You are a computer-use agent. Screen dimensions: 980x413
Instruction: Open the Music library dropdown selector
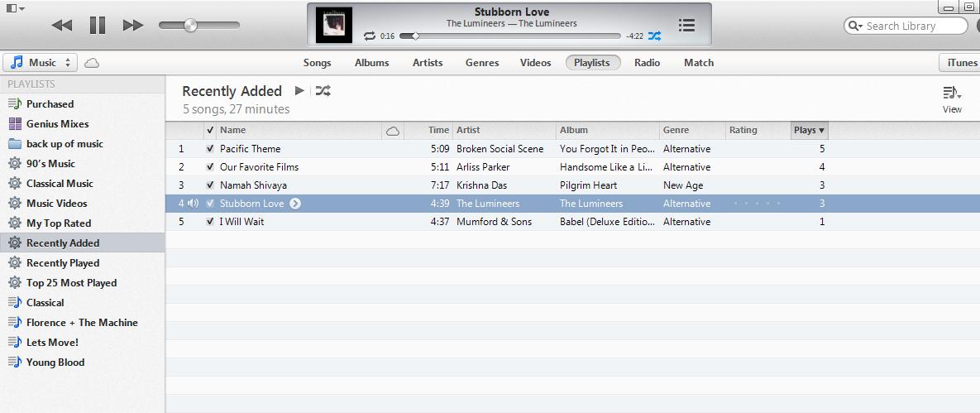coord(41,63)
